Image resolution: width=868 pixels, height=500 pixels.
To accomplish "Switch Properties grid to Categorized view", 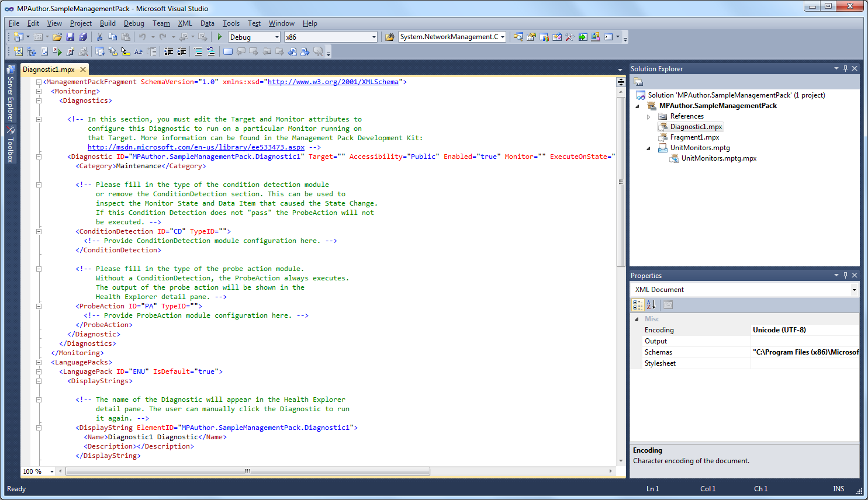I will (638, 305).
